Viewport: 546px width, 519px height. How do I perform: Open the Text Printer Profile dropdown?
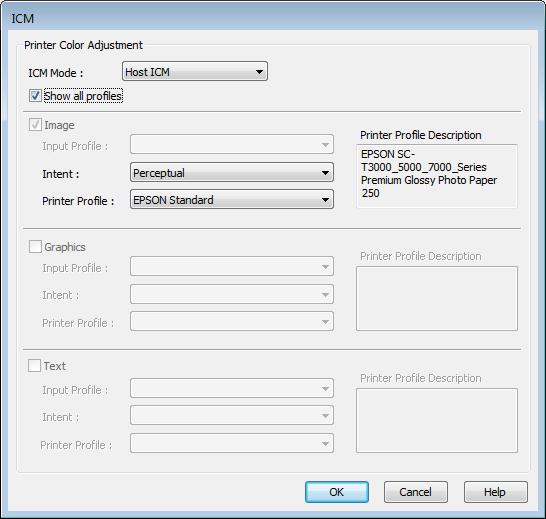coord(232,443)
